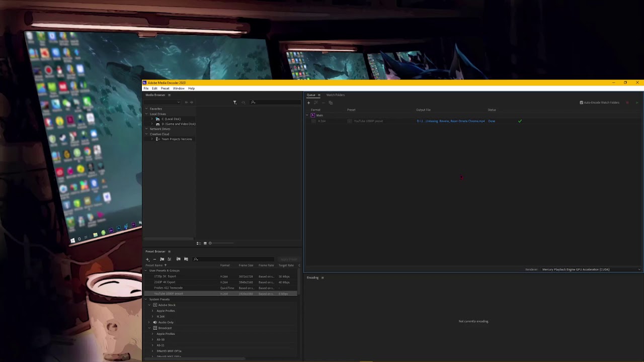Click the YouTube 1080P preset in Queue row
This screenshot has width=644, height=362.
point(368,121)
